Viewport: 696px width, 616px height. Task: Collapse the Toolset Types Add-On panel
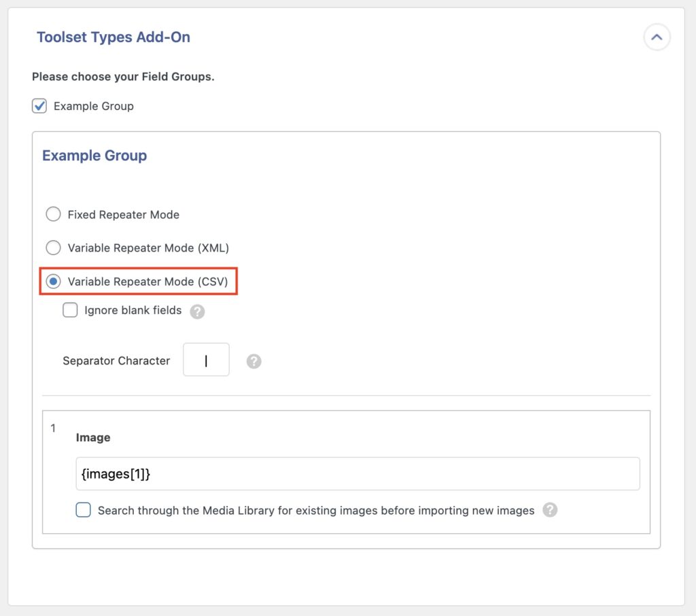(x=657, y=37)
